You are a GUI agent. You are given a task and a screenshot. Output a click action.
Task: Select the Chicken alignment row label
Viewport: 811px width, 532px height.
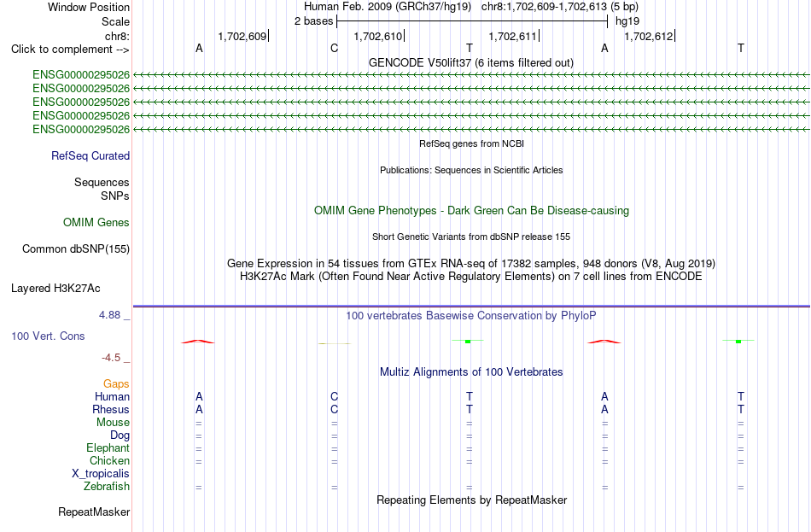pyautogui.click(x=109, y=460)
